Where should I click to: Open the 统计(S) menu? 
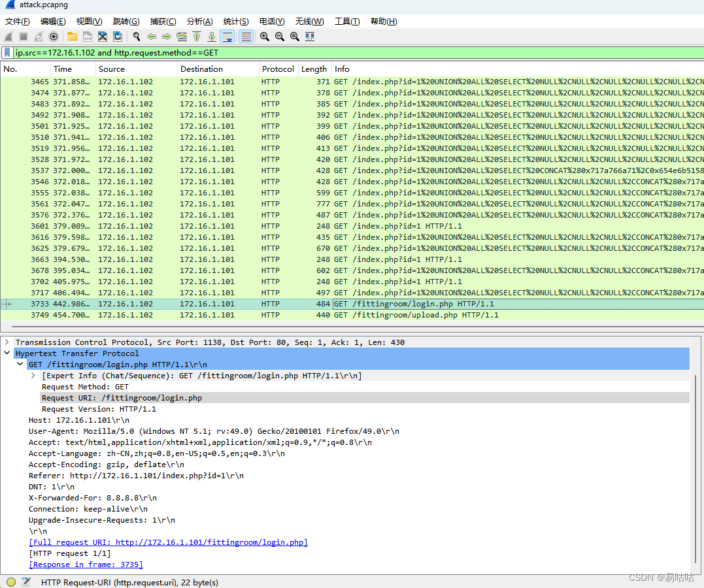(x=236, y=22)
